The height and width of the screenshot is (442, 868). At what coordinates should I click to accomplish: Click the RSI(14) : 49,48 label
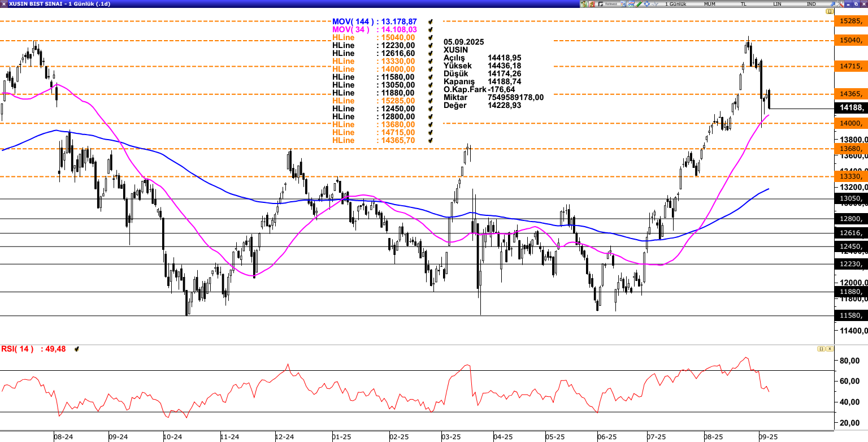(x=33, y=349)
